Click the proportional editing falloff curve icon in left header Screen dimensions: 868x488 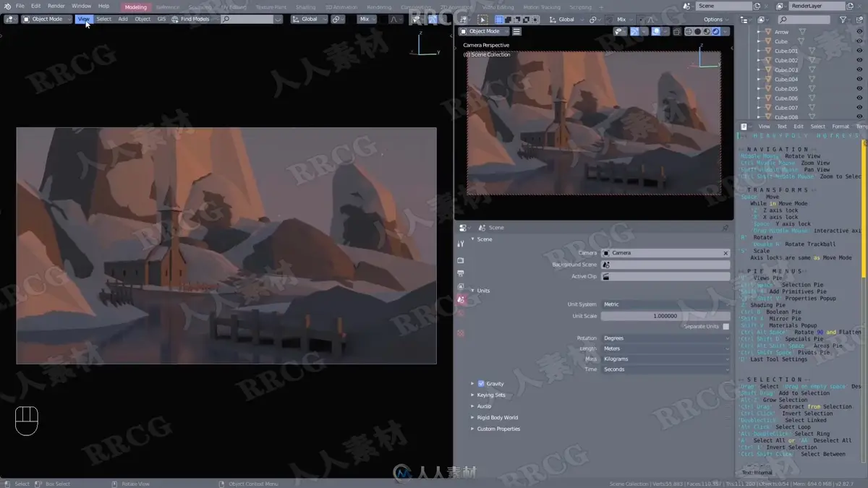(x=396, y=19)
